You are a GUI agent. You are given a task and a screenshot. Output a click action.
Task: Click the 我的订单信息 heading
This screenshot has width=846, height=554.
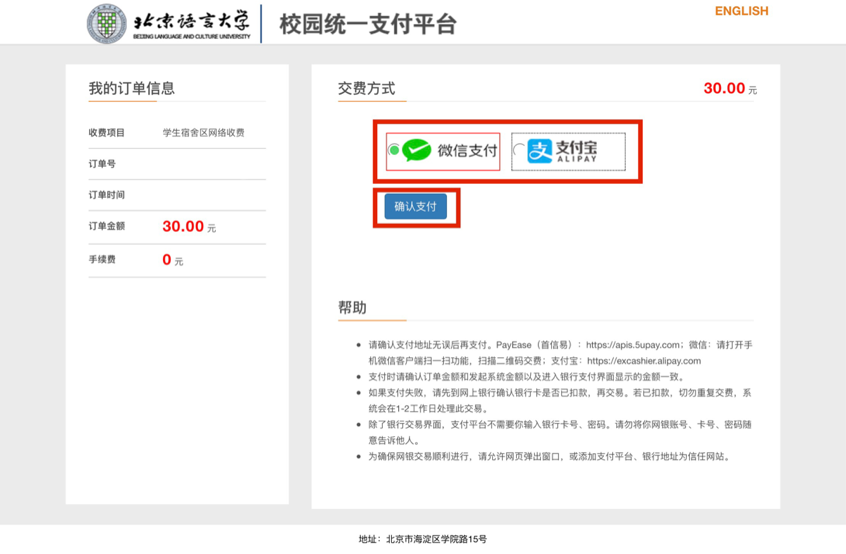(131, 88)
